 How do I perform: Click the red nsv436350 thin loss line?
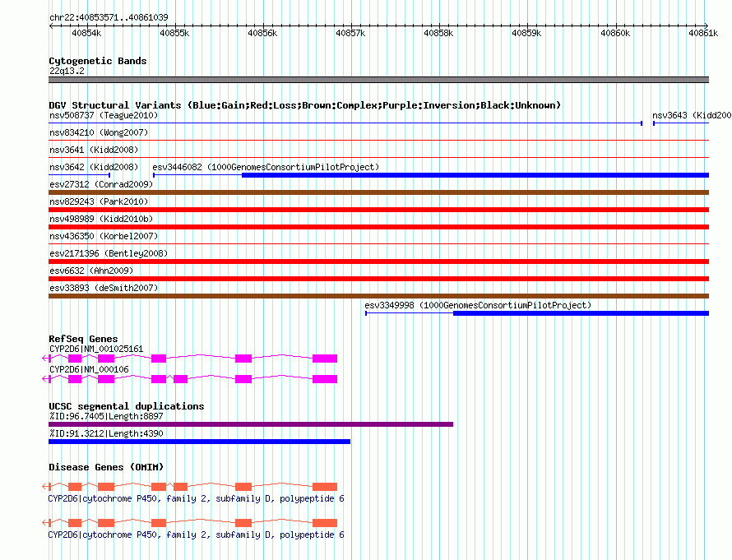coord(378,244)
